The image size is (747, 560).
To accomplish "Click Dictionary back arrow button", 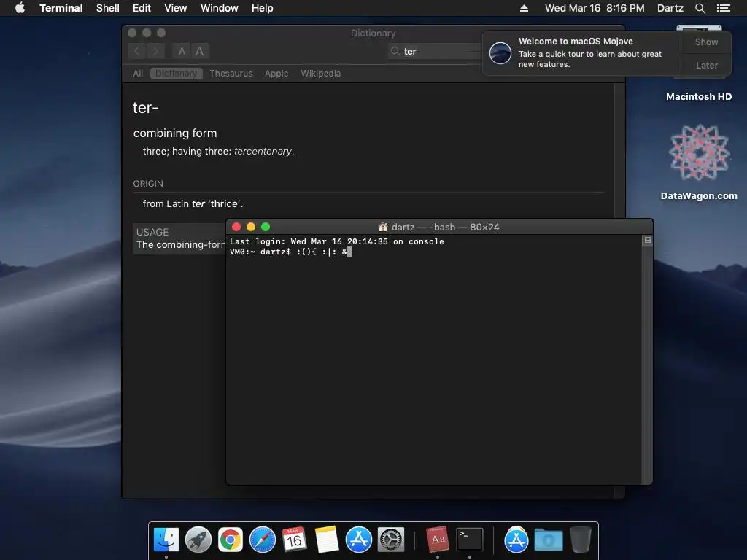I will 136,51.
